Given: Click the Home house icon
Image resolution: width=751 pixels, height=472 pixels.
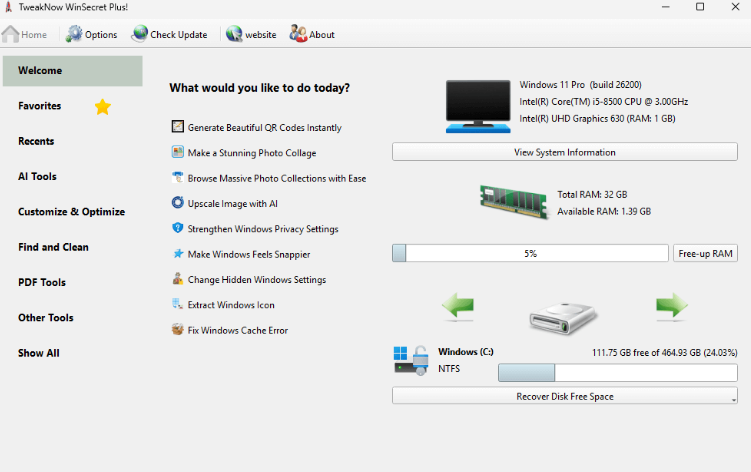Looking at the screenshot, I should [10, 34].
